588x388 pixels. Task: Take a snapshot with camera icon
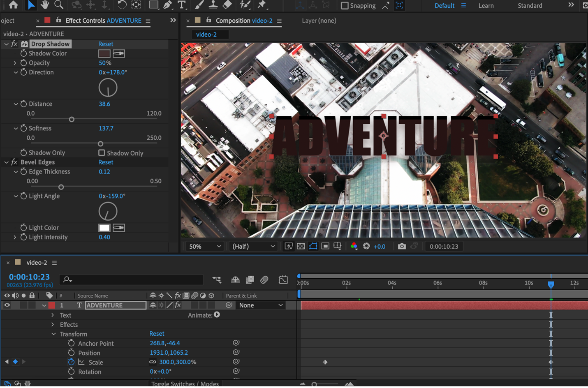pyautogui.click(x=401, y=246)
